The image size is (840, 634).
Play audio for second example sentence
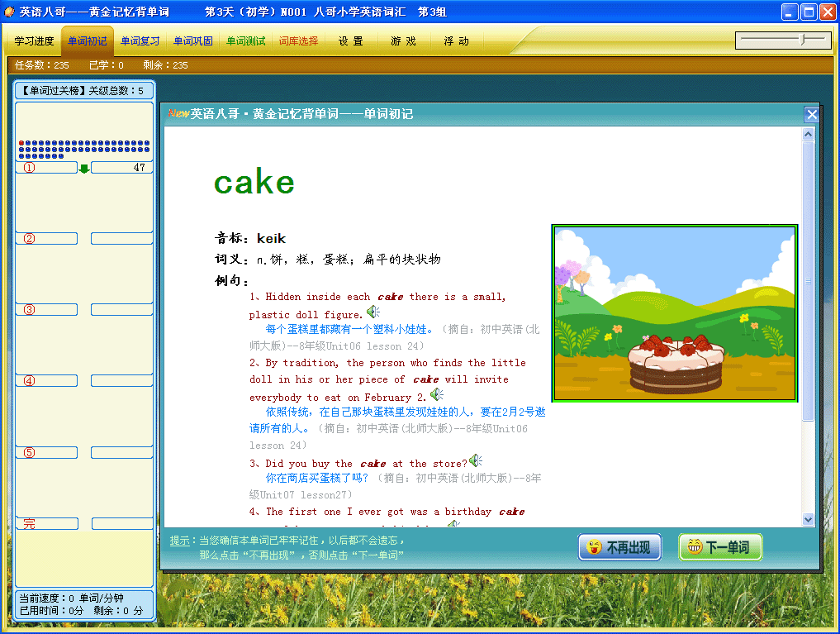(x=437, y=395)
